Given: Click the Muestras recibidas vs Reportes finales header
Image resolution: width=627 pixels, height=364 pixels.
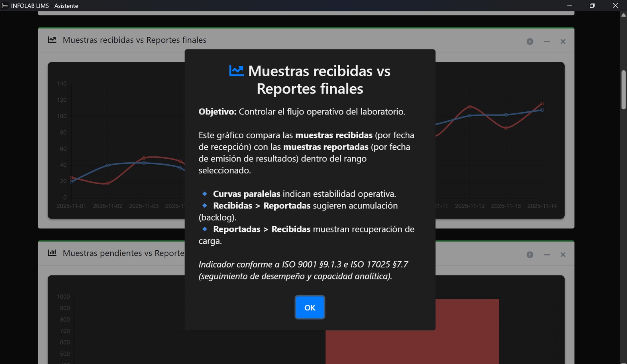Looking at the screenshot, I should click(134, 40).
